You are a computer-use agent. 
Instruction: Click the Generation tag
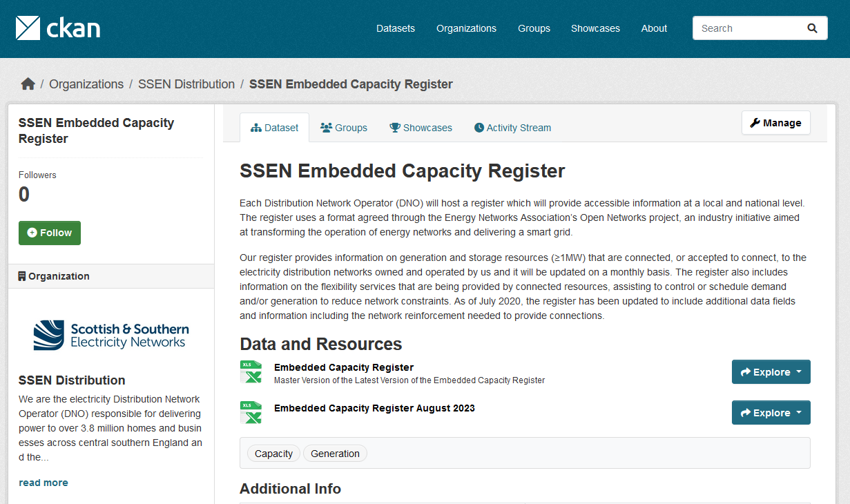pos(335,454)
